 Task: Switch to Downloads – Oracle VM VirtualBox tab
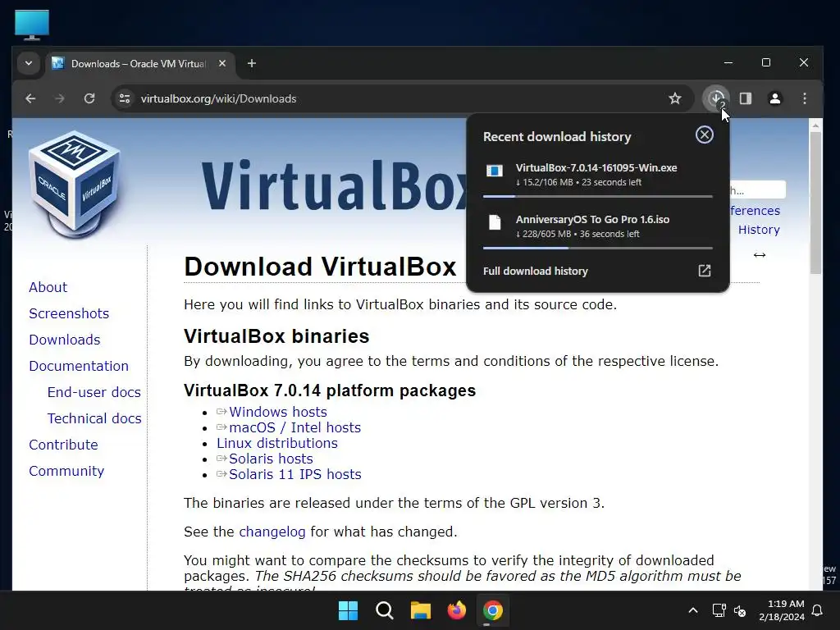click(x=138, y=64)
